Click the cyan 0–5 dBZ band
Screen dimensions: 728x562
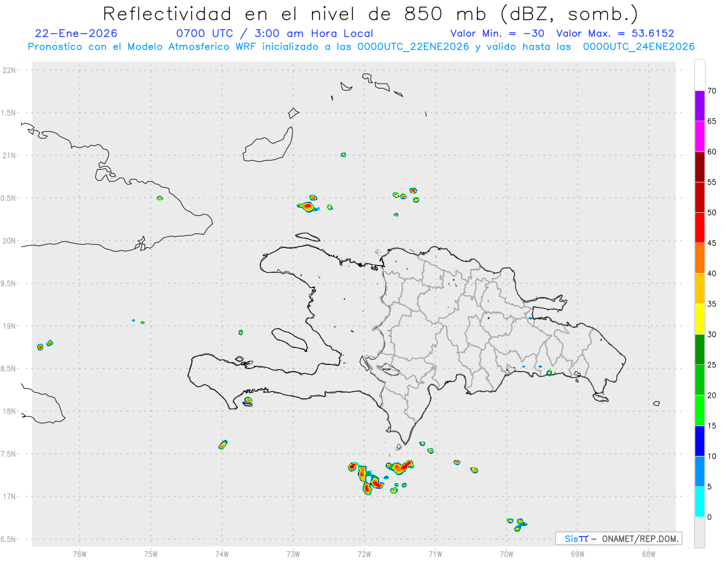tap(699, 502)
